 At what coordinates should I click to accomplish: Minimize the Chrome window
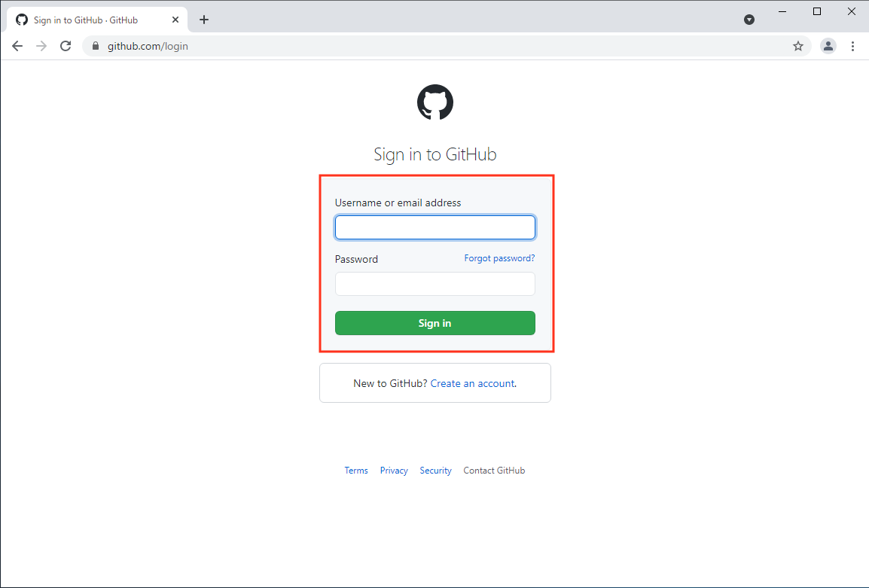pos(782,11)
